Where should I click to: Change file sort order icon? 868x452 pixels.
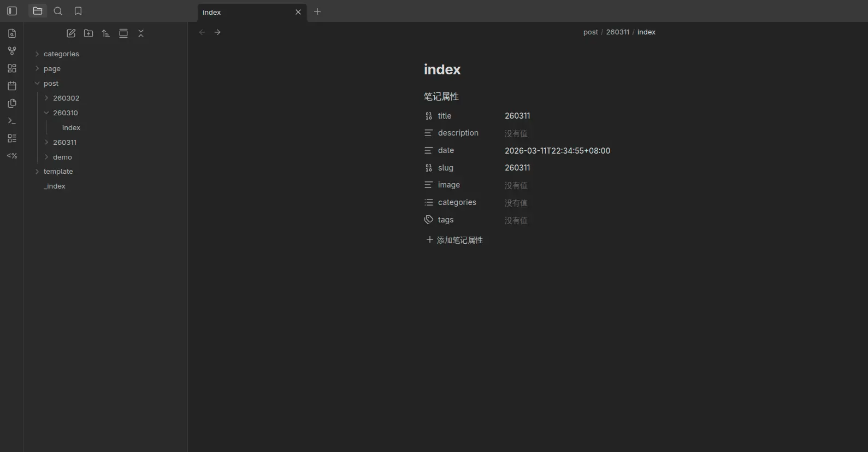tap(106, 33)
